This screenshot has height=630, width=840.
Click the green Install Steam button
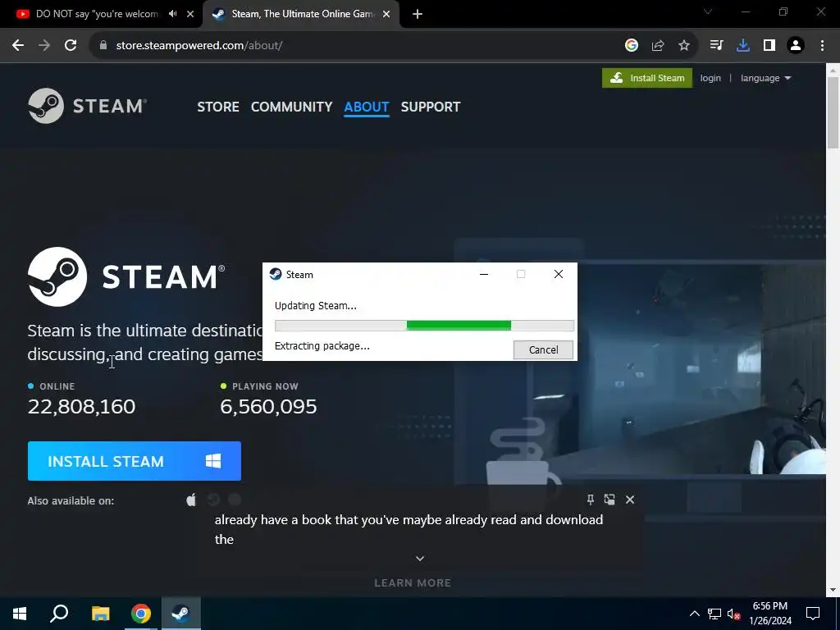(x=647, y=78)
